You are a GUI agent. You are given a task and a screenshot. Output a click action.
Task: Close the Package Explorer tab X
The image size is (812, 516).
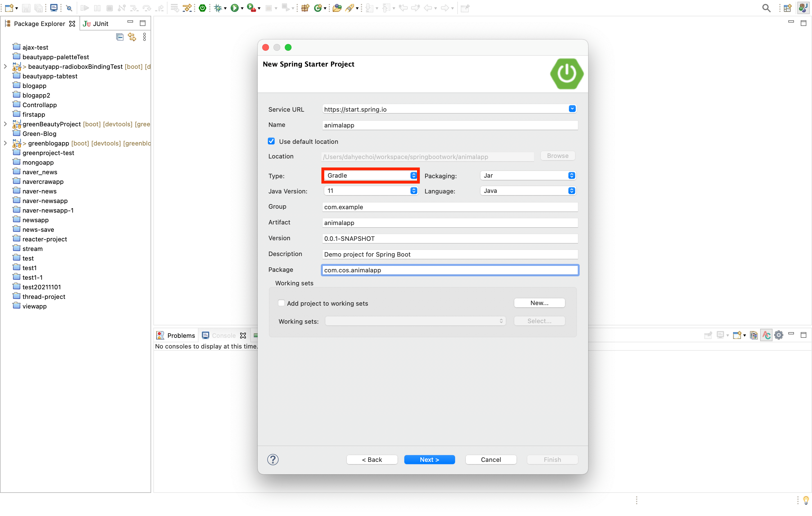72,24
